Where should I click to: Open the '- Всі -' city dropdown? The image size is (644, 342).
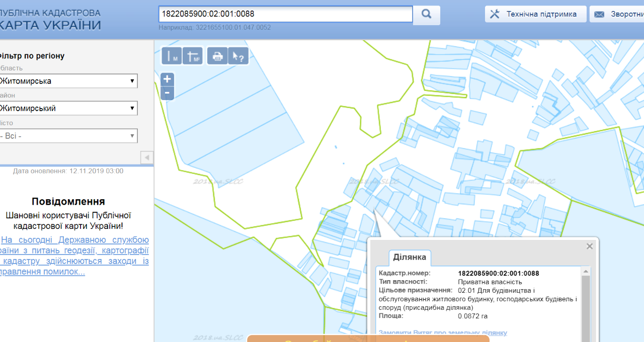tap(68, 136)
